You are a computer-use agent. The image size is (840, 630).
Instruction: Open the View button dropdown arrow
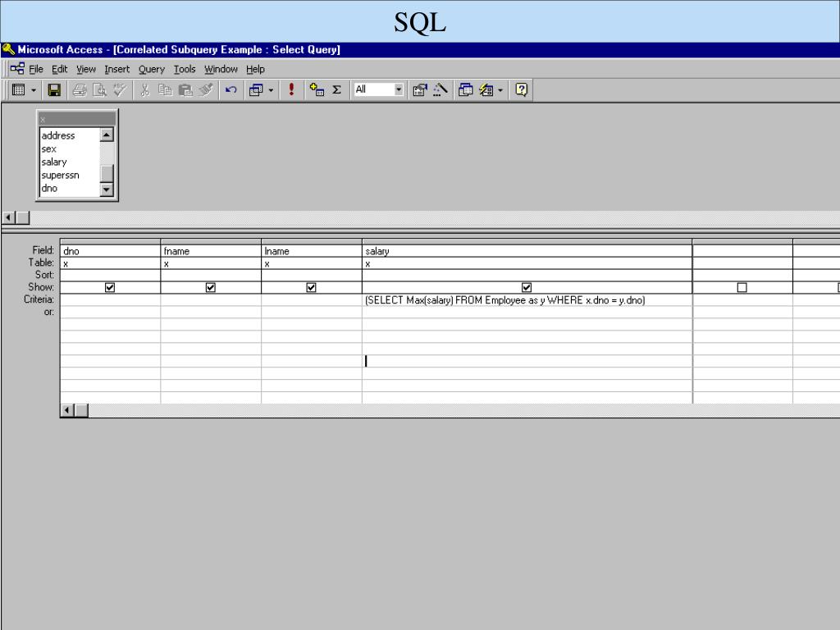[33, 90]
